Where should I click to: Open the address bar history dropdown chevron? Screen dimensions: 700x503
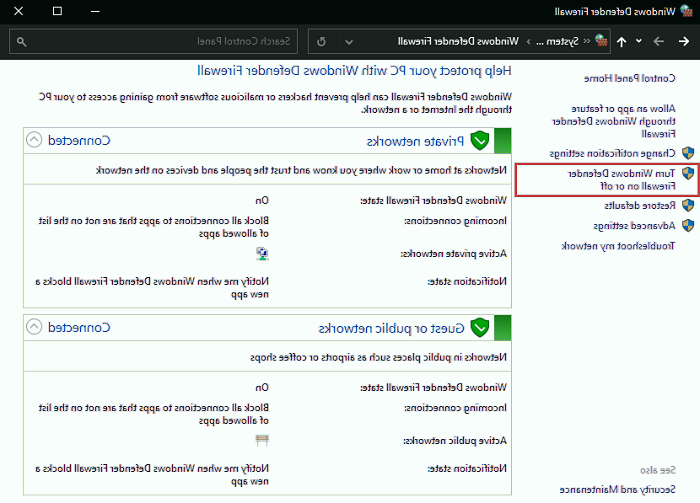pyautogui.click(x=349, y=42)
